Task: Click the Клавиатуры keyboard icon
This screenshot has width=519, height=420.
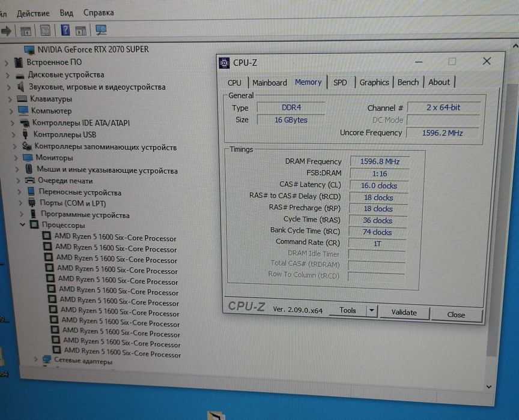Action: [22, 99]
